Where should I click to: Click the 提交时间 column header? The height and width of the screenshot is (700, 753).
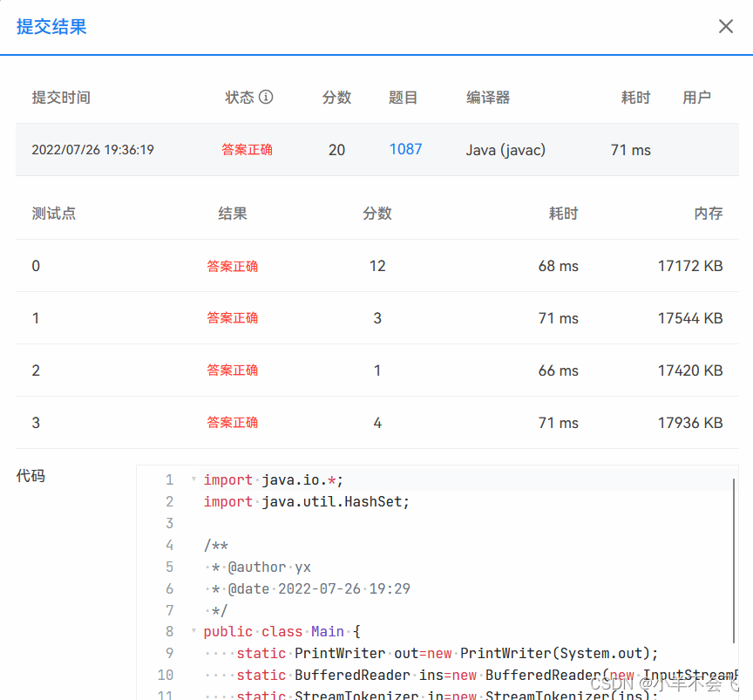click(61, 98)
